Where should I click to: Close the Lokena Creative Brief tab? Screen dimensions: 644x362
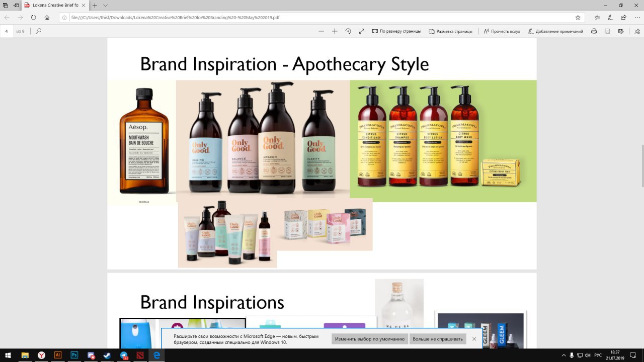point(84,5)
